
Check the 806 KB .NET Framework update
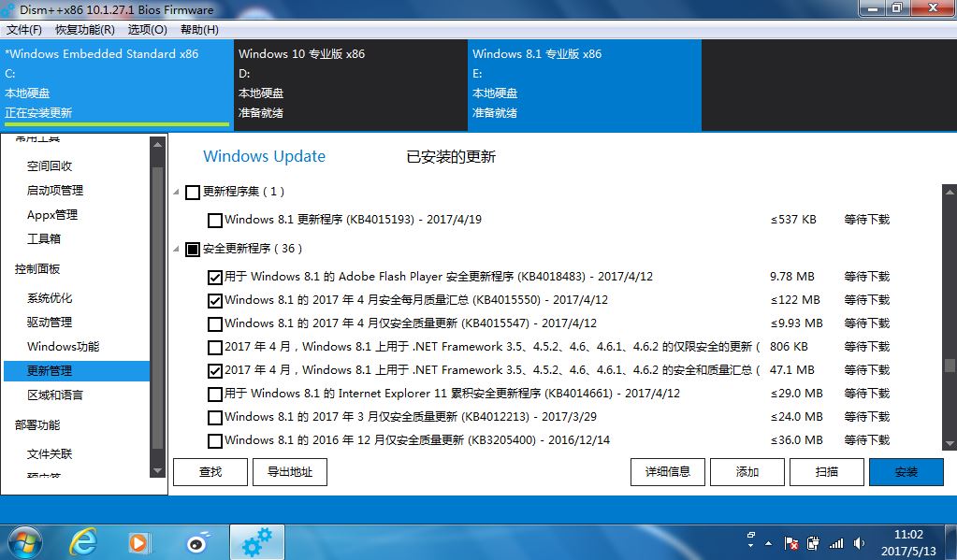coord(215,347)
